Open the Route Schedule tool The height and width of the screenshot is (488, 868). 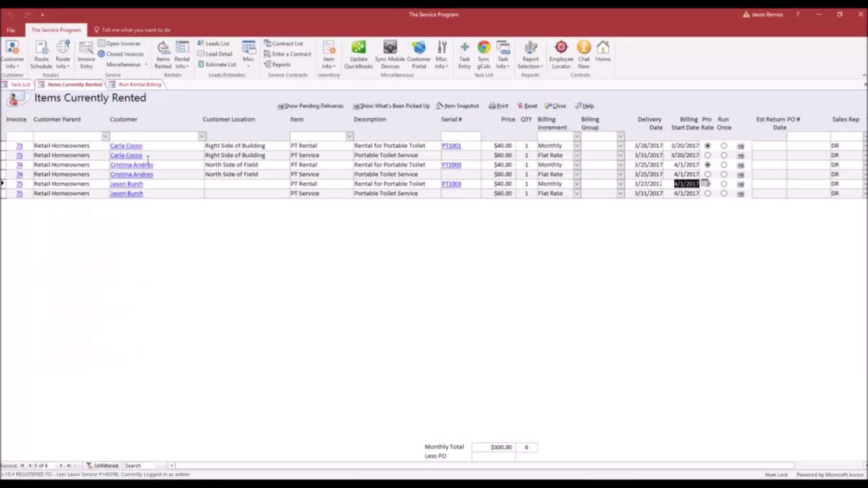(41, 54)
